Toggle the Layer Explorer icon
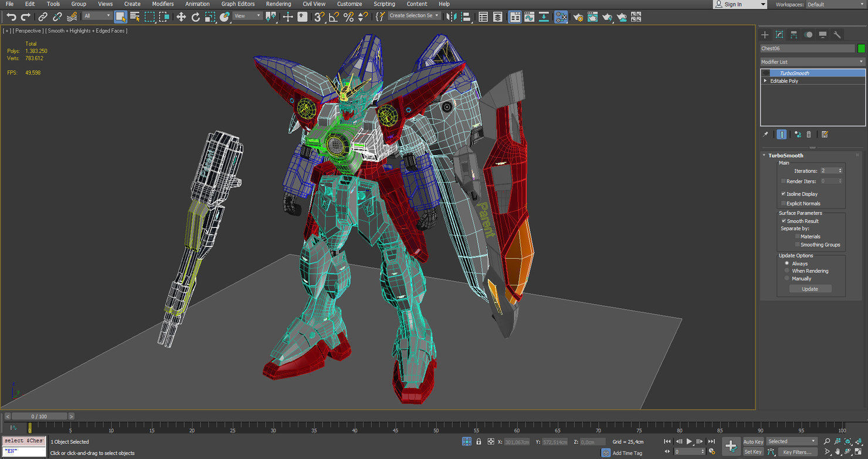 pyautogui.click(x=497, y=17)
